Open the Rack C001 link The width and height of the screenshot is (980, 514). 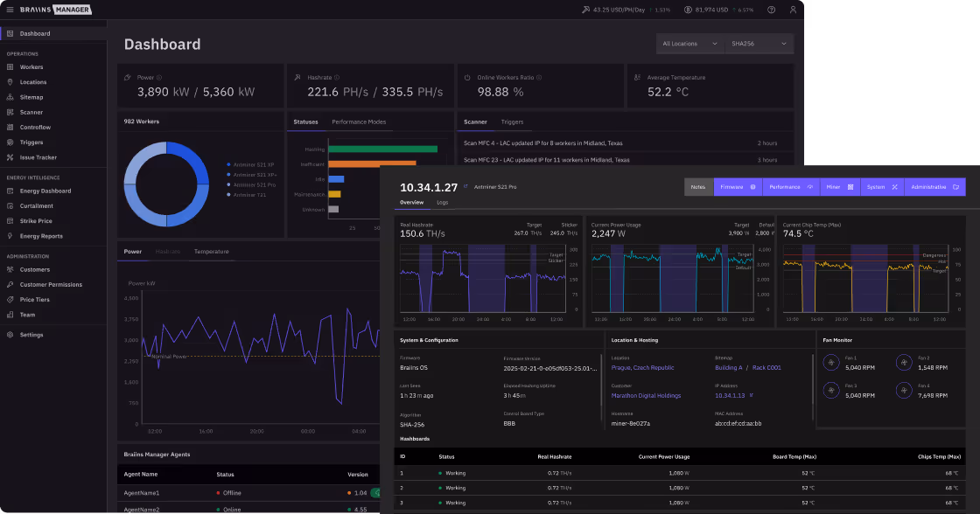[x=766, y=368]
